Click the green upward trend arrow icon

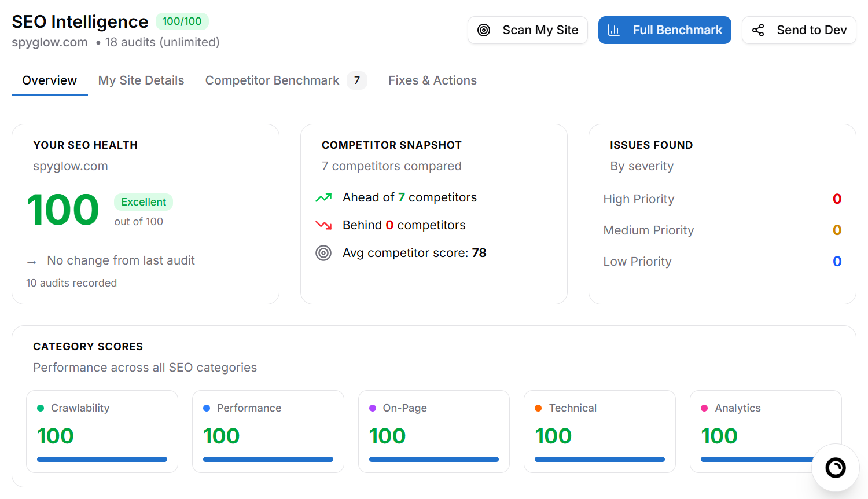(x=323, y=197)
